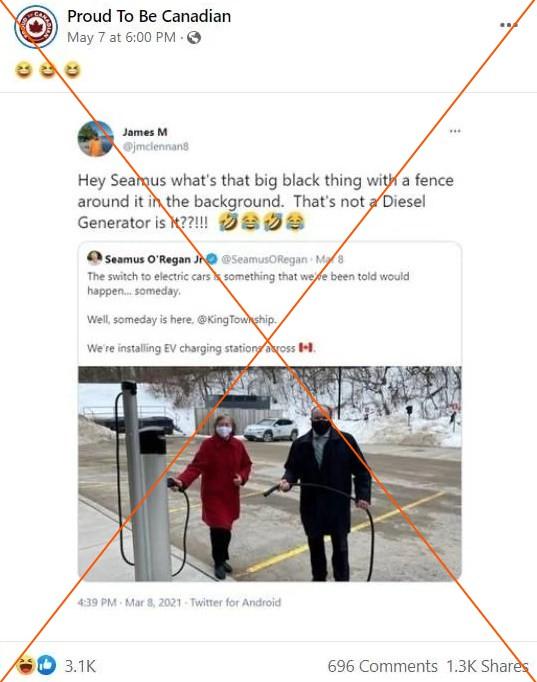Open the tweet's three-dot options menu
The width and height of the screenshot is (537, 682).
point(455,131)
